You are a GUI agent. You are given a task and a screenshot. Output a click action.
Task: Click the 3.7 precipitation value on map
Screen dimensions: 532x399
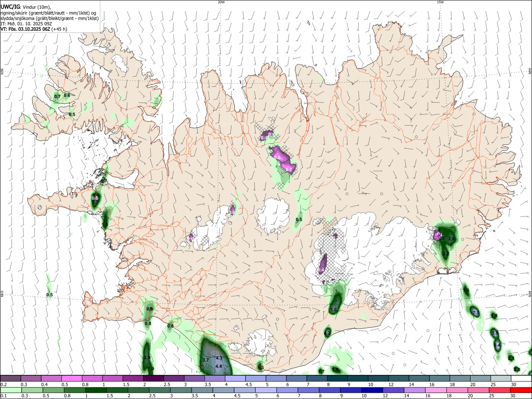pyautogui.click(x=206, y=360)
